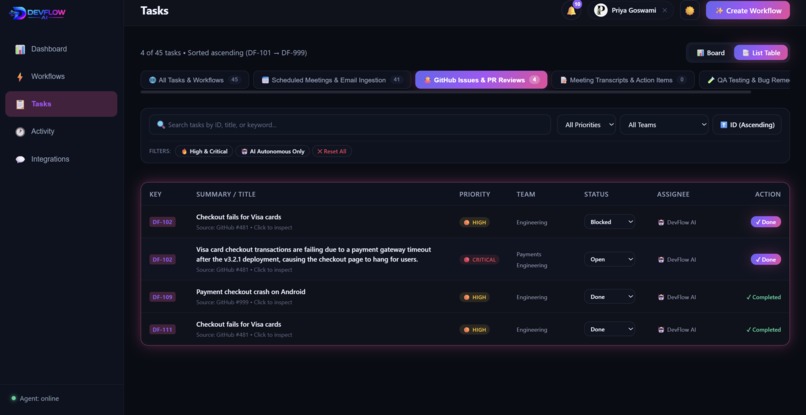Open the Blocked status dropdown
Viewport: 806px width, 415px height.
click(609, 222)
